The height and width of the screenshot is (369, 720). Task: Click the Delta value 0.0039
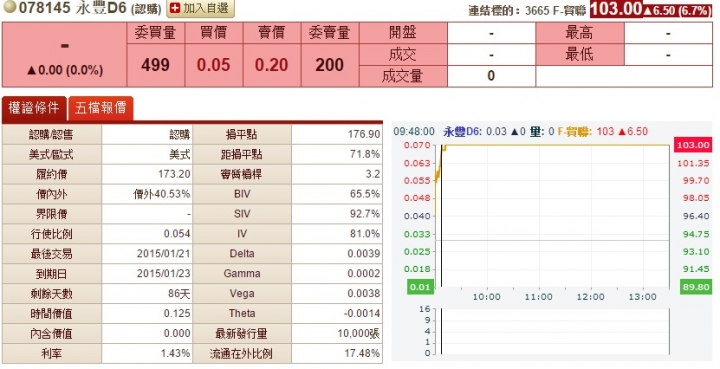364,253
